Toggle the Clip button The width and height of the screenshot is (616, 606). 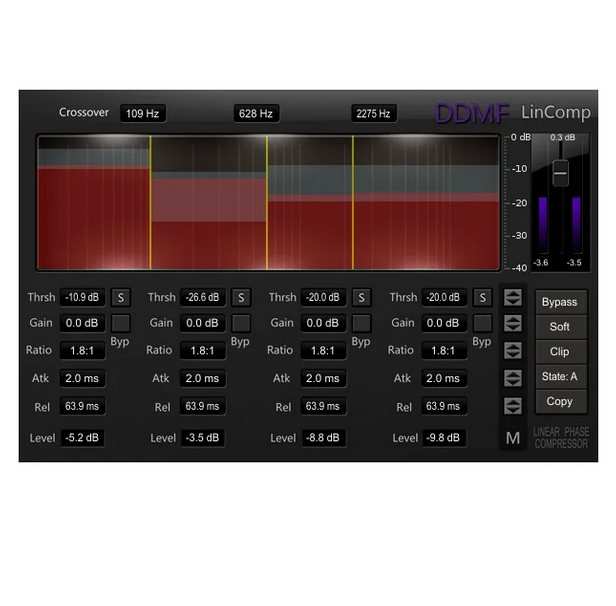pos(561,352)
